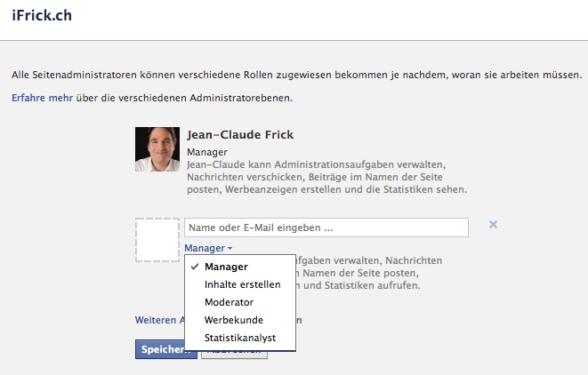Click the checkmark beside Manager option
Image resolution: width=588 pixels, height=375 pixels.
pos(194,267)
